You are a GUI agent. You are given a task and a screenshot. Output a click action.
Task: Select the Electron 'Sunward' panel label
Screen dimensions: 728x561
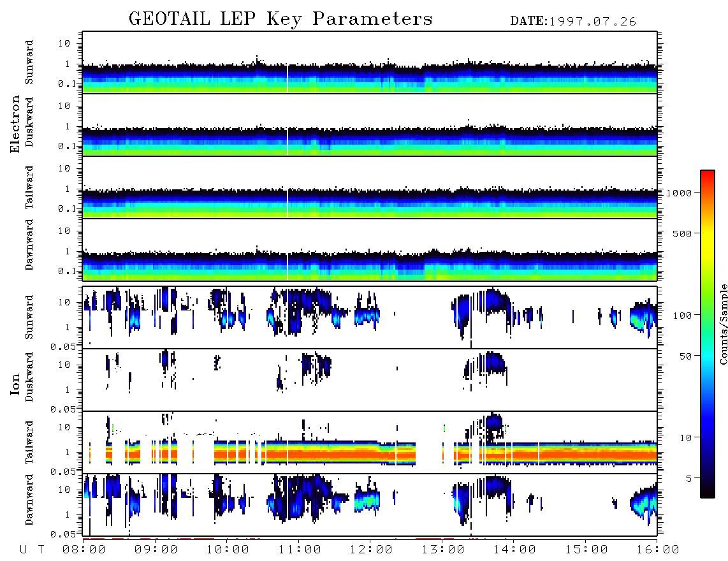coord(29,62)
